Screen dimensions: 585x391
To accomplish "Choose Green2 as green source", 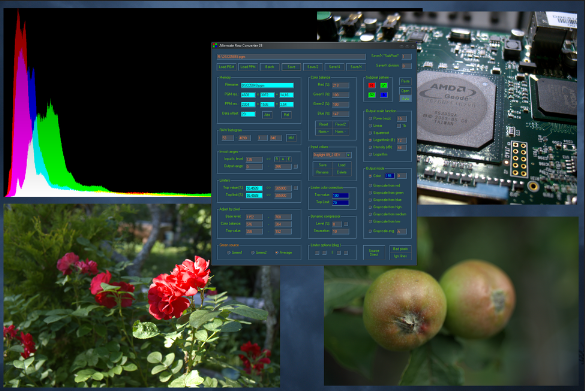I will click(259, 253).
